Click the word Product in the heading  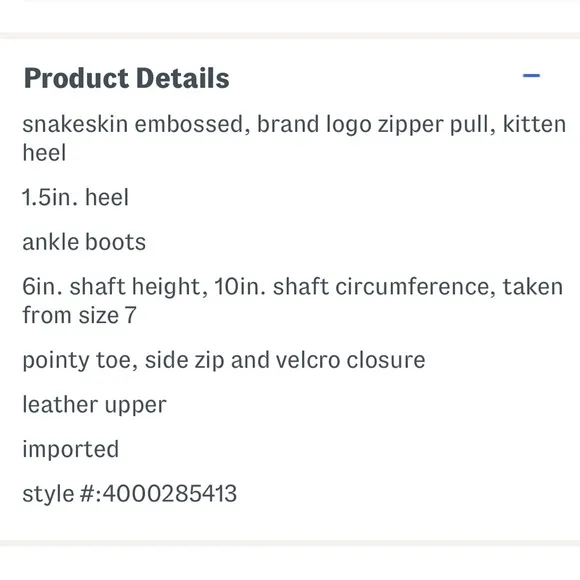[76, 78]
